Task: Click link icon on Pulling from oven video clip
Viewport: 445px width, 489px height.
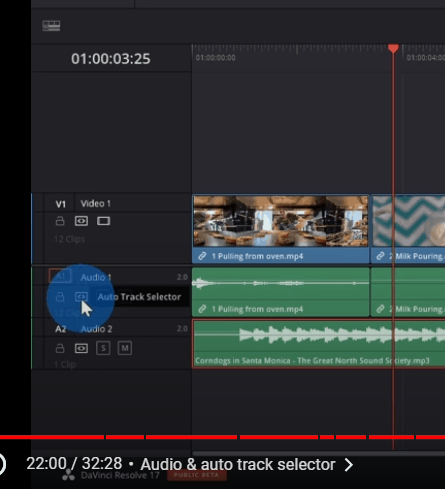Action: tap(202, 256)
